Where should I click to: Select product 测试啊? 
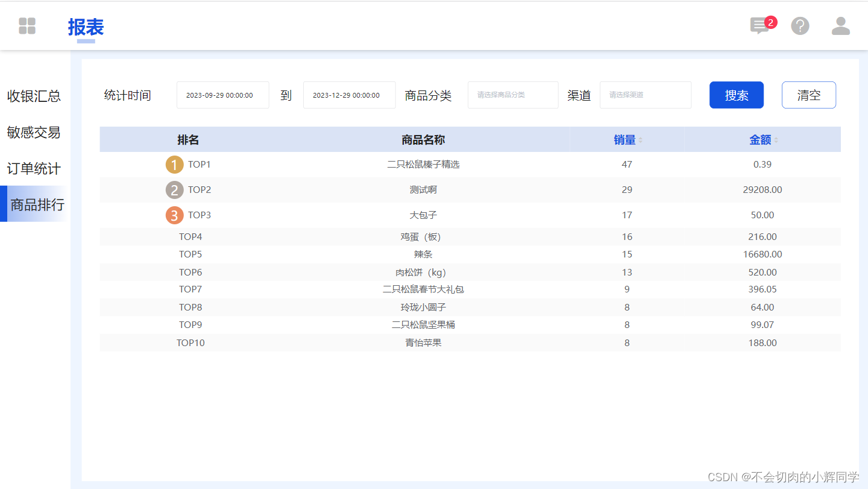423,190
